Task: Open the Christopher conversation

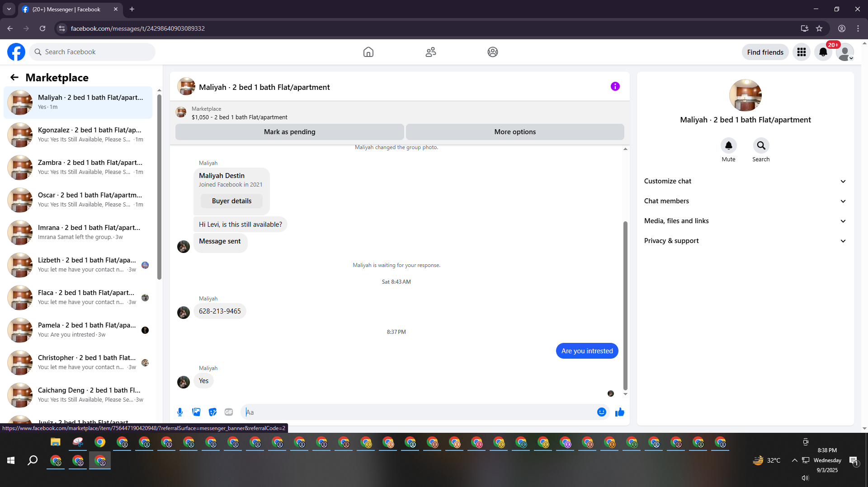Action: 78,363
